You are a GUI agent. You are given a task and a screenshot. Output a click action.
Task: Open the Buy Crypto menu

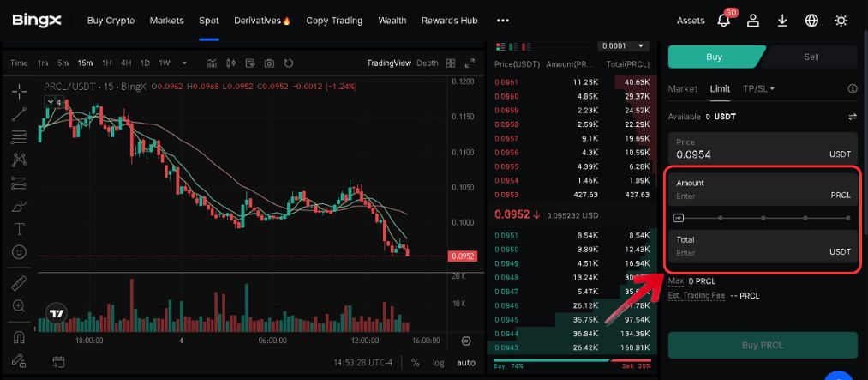tap(111, 21)
